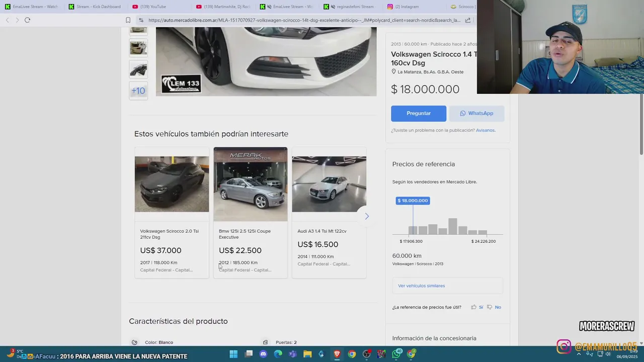
Task: Open OBS Studio from the taskbar
Action: 367,354
